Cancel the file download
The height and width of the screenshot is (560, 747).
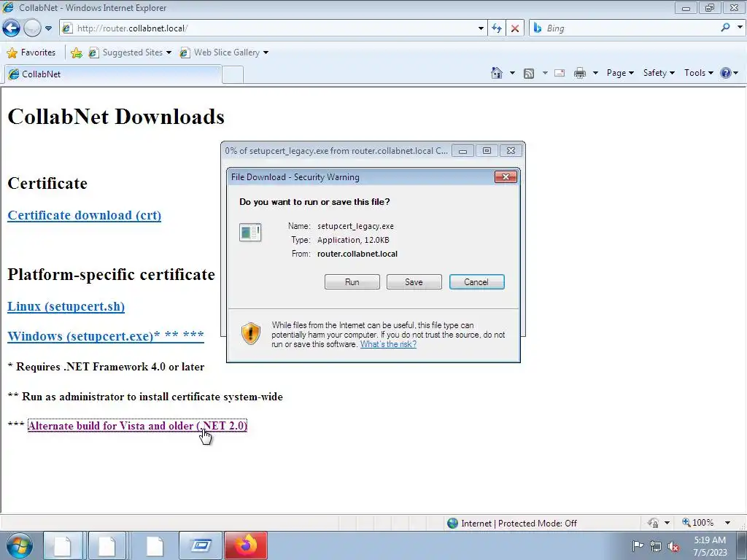tap(476, 282)
